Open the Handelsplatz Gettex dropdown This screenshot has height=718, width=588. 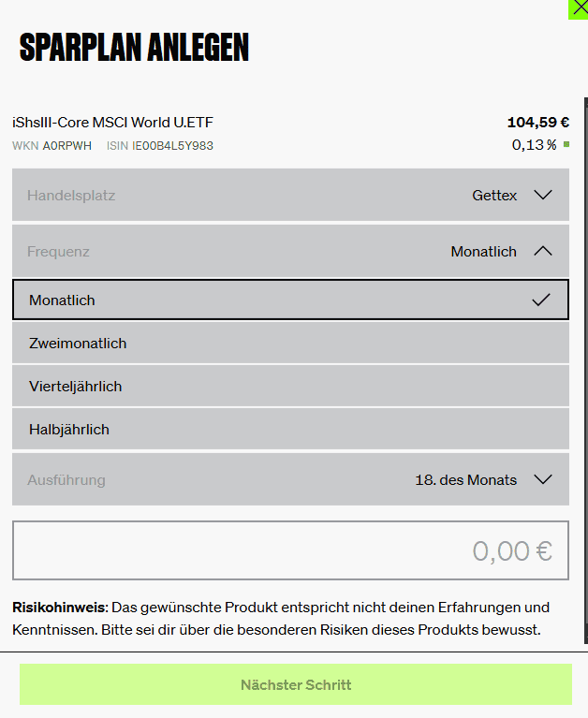291,195
